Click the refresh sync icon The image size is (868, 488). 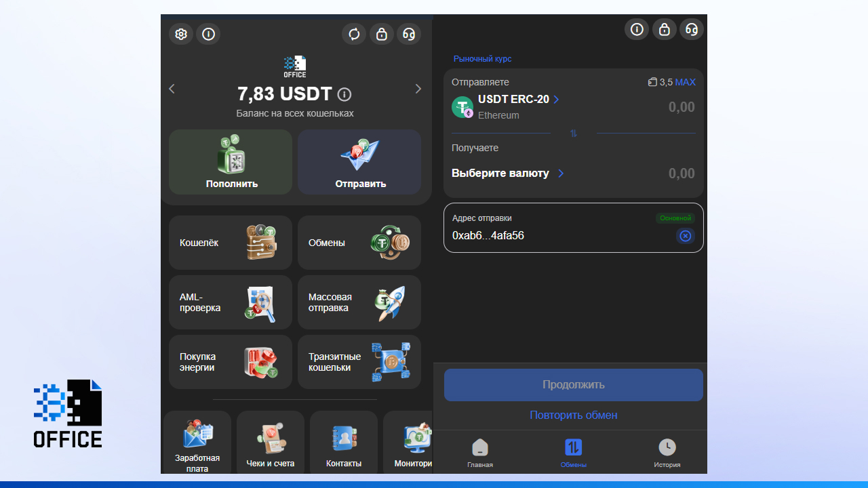point(354,34)
